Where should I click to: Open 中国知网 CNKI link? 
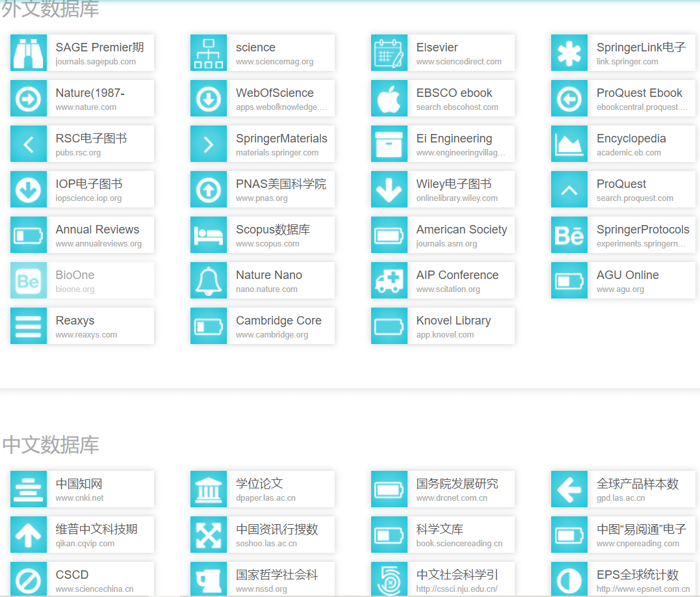click(82, 489)
